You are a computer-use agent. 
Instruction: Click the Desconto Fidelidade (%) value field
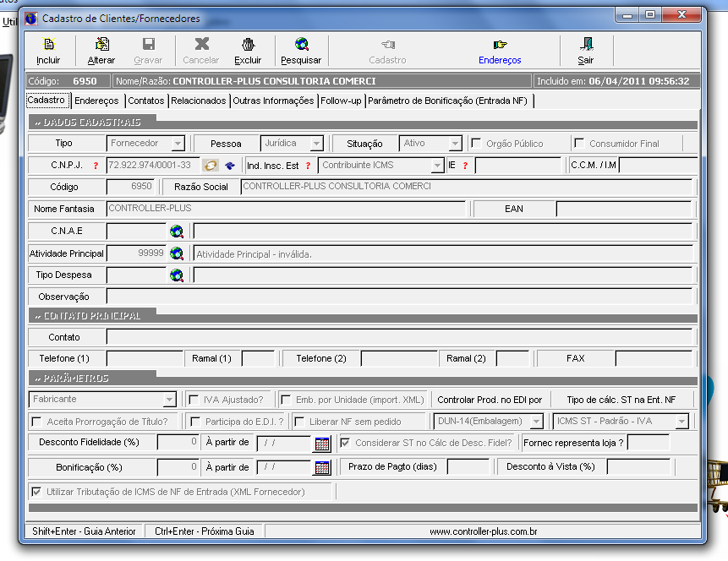pos(178,442)
